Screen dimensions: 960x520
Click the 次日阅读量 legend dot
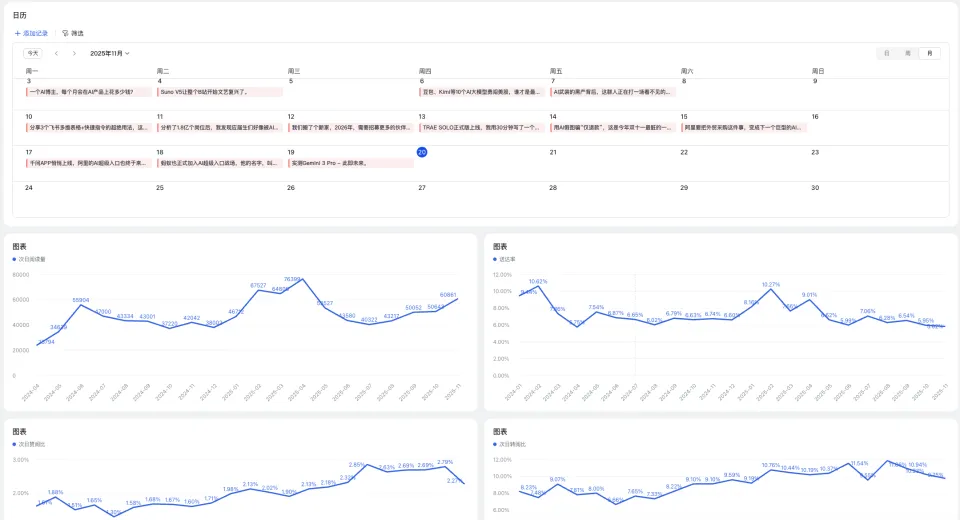15,259
